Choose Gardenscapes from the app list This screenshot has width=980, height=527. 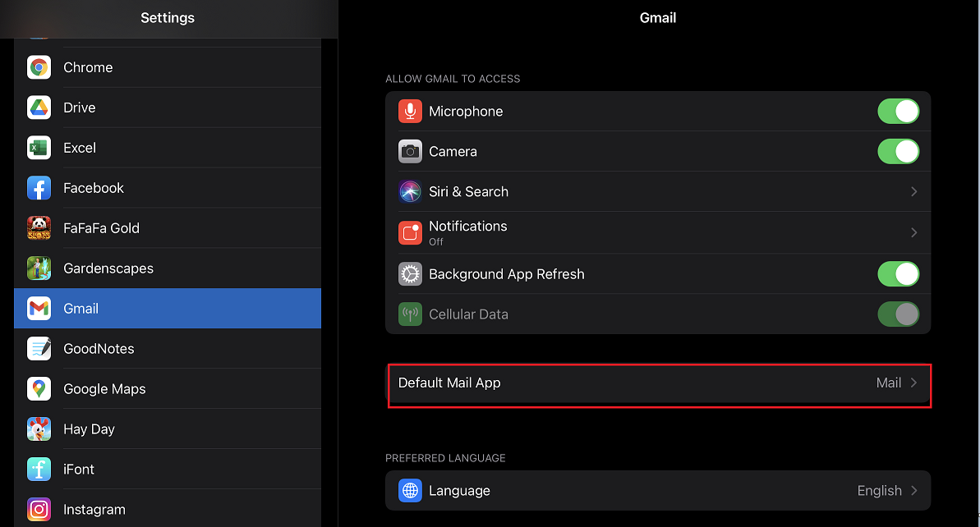coord(168,268)
